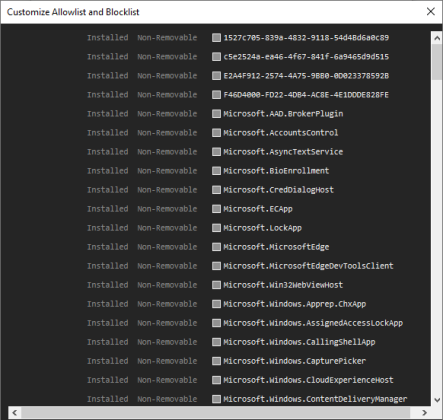Screen dimensions: 443x420
Task: Click the vertical scrollbar up arrow
Action: point(437,38)
